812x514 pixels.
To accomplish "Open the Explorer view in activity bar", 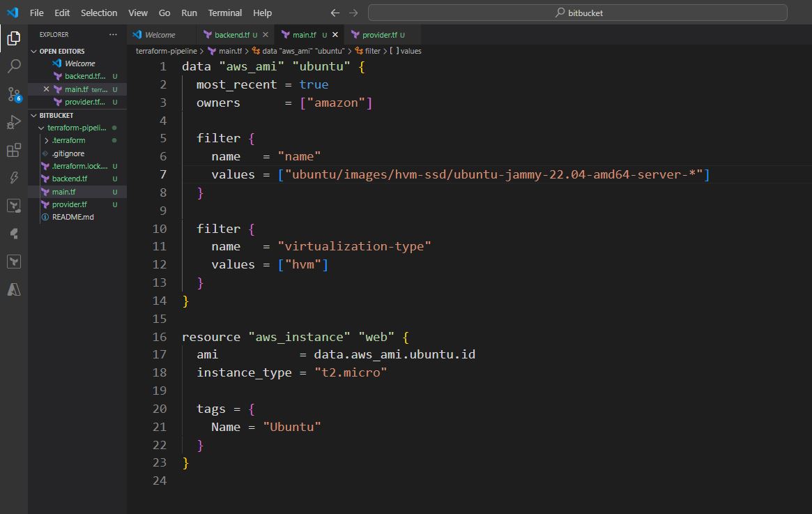I will (x=13, y=38).
